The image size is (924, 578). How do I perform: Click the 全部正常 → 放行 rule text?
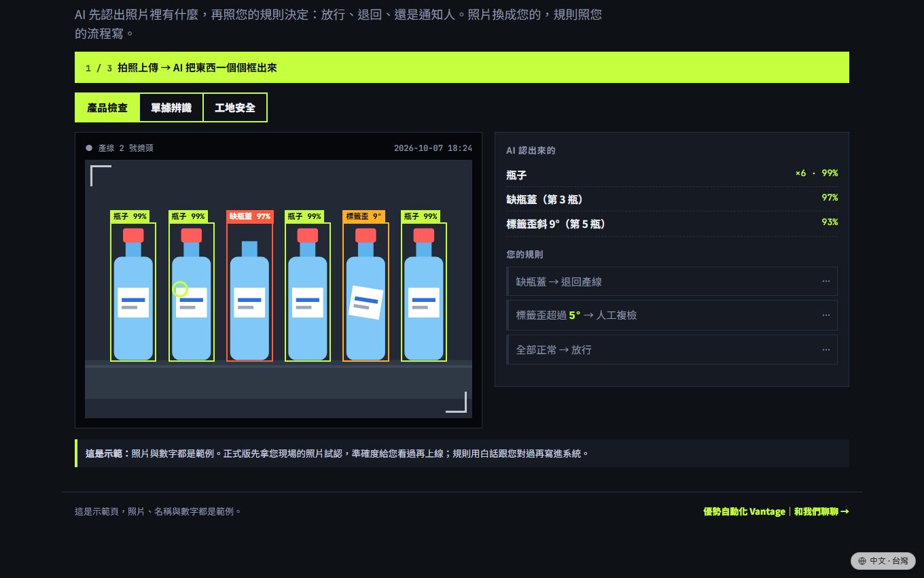(554, 350)
